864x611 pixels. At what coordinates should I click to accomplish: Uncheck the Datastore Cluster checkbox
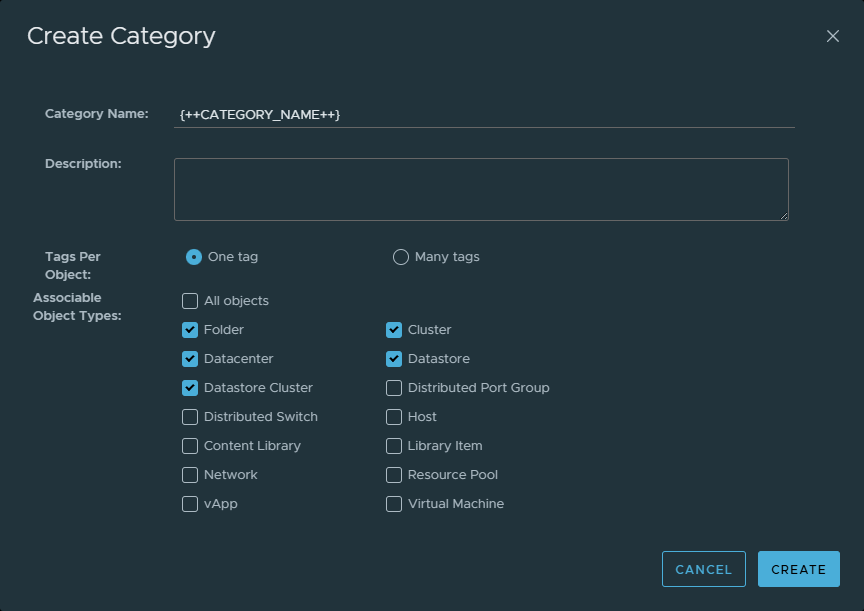click(x=190, y=388)
